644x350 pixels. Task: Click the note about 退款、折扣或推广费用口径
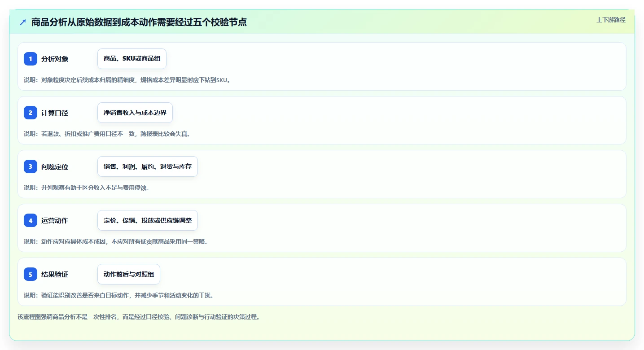(107, 134)
